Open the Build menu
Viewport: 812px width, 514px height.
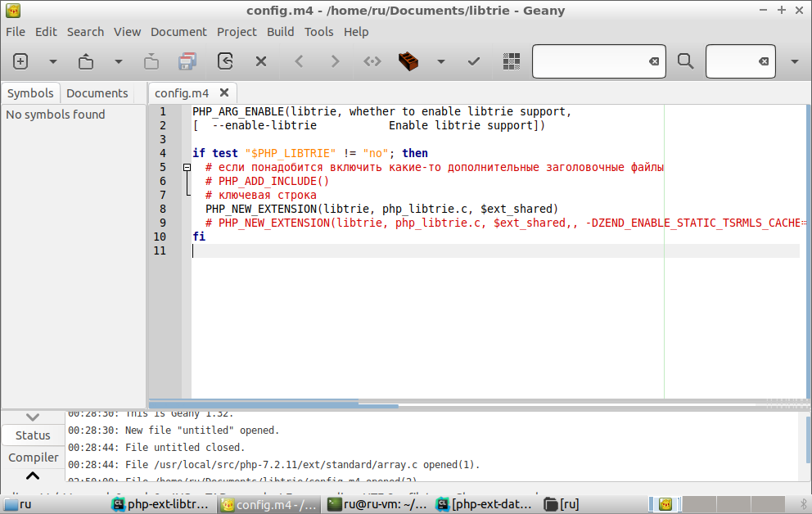coord(281,32)
